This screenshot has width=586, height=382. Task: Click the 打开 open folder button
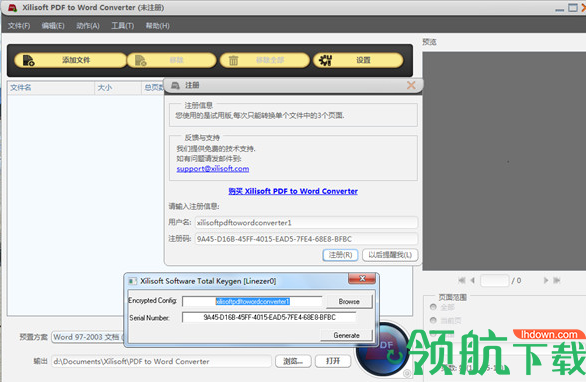point(333,361)
